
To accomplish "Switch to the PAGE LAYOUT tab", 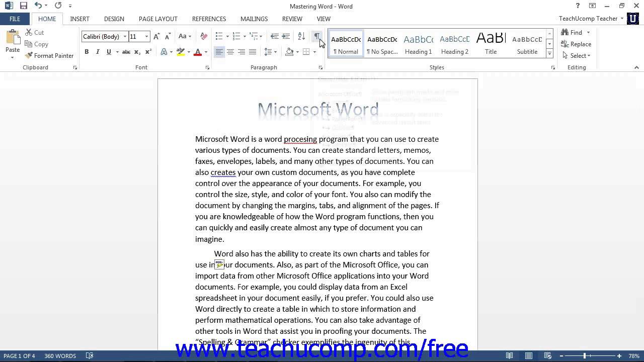I will pos(158,19).
